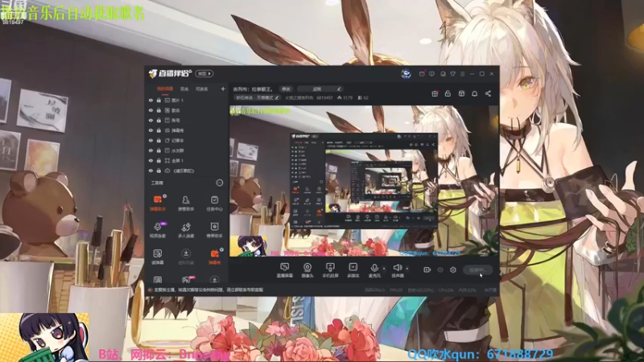Select the 图片 1 layer row
The image size is (644, 362).
coord(187,100)
